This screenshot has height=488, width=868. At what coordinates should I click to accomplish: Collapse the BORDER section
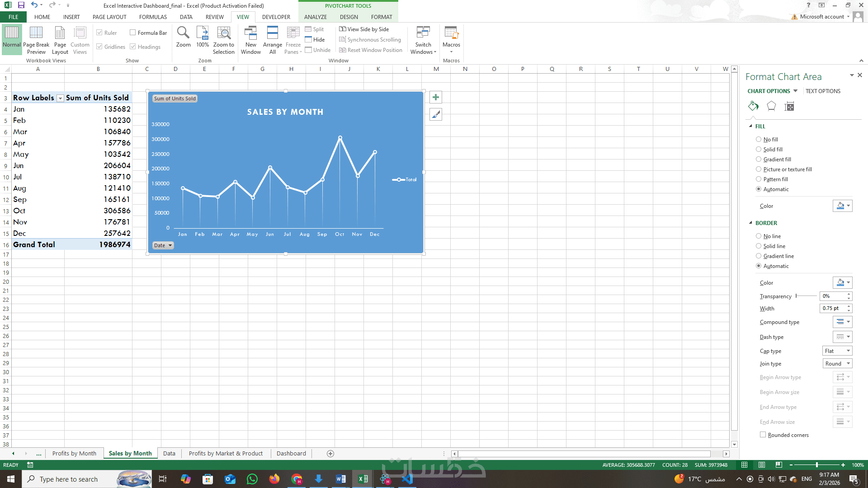point(750,223)
